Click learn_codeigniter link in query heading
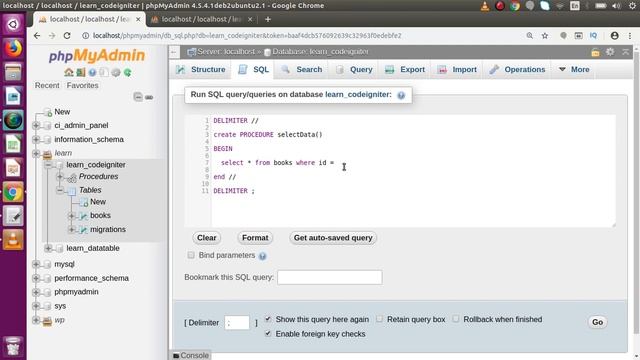 (358, 95)
